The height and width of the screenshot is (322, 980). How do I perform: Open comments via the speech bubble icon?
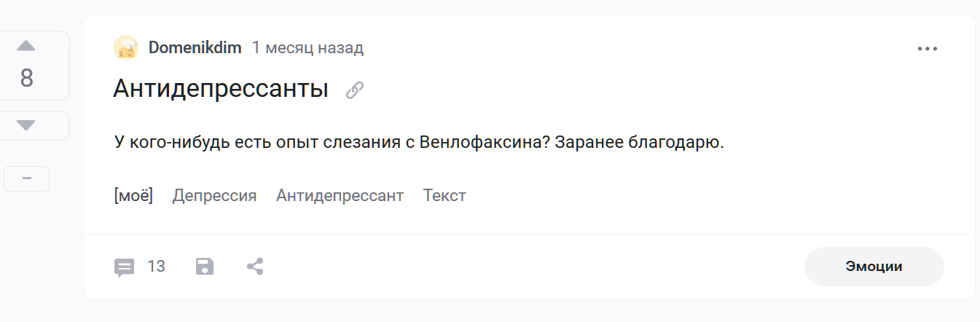click(x=125, y=267)
